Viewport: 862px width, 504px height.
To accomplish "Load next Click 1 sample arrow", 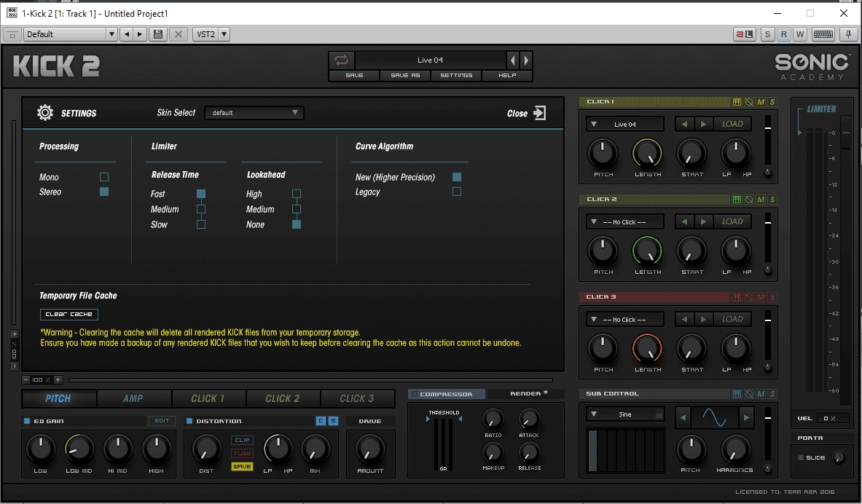I will [704, 125].
